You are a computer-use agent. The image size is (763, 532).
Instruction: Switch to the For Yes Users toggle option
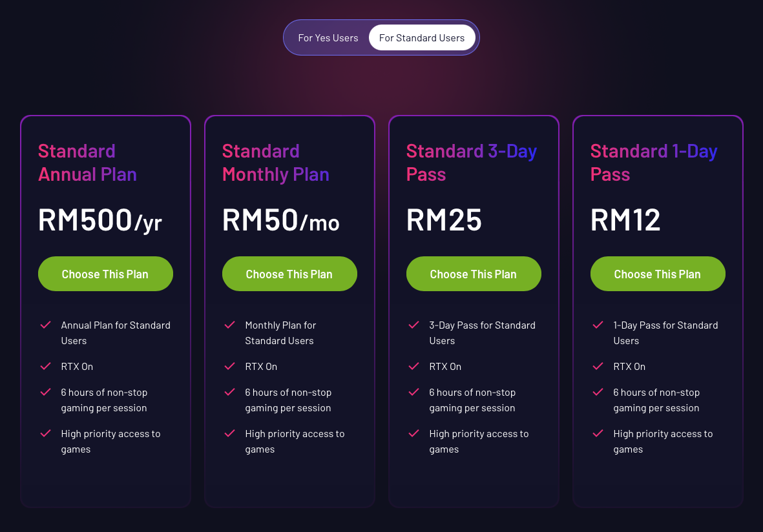coord(328,38)
